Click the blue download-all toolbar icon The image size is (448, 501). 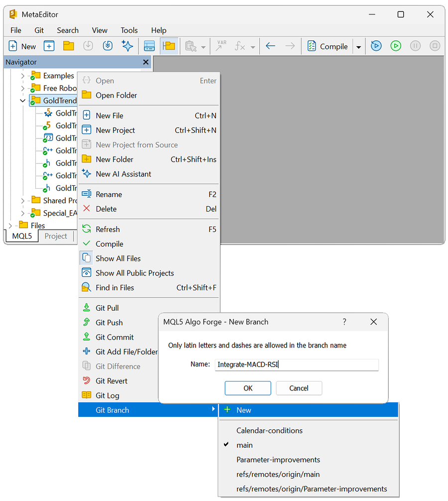tap(108, 46)
